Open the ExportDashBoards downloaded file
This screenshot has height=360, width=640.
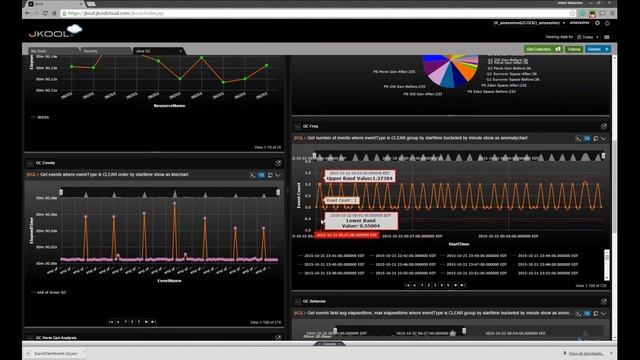click(x=52, y=353)
